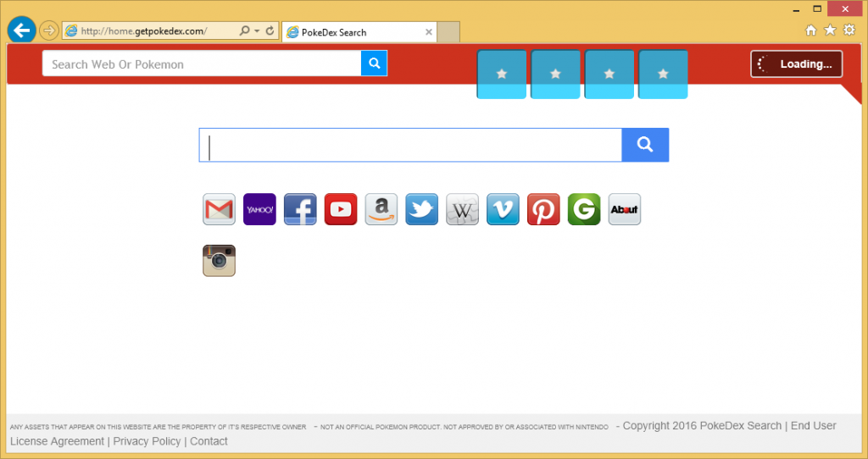Image resolution: width=868 pixels, height=459 pixels.
Task: Open the green G shortcut icon
Action: click(x=584, y=209)
